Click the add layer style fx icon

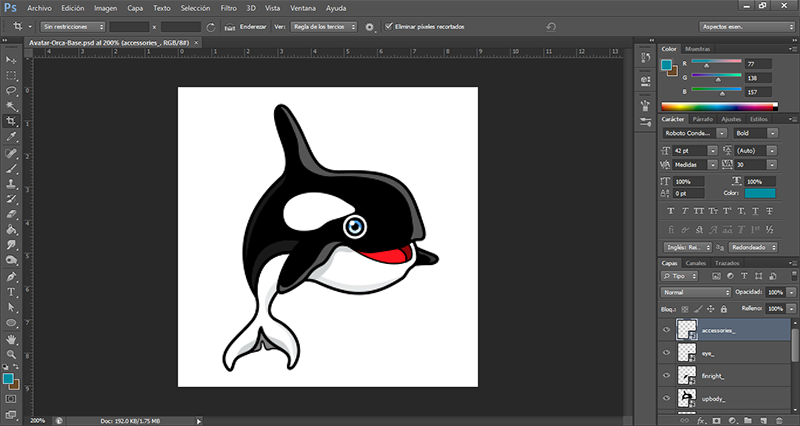coord(699,420)
